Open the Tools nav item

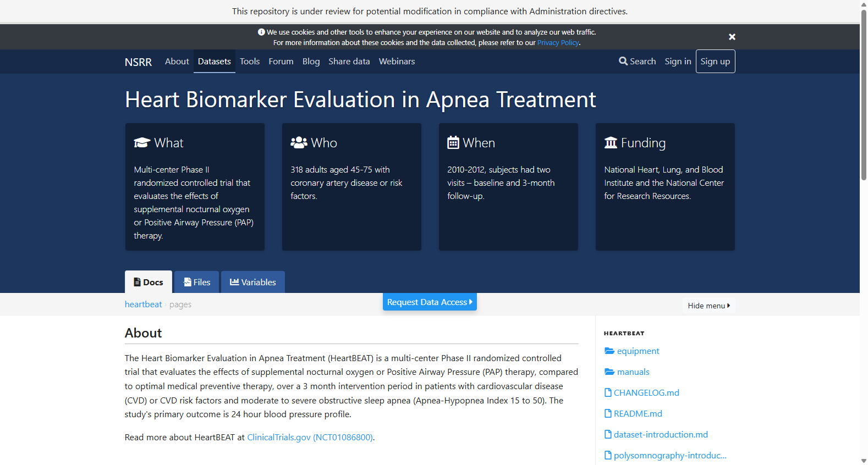click(x=250, y=62)
